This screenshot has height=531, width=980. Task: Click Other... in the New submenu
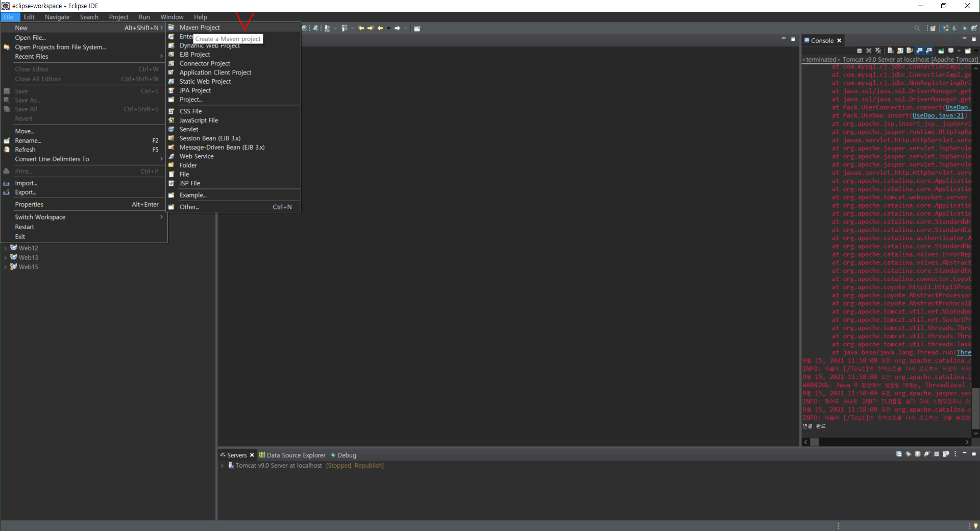[233, 207]
